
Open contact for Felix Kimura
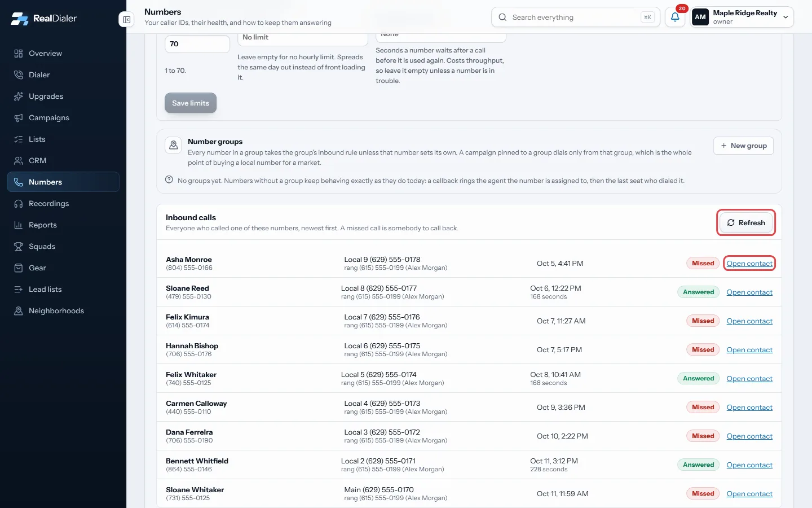pos(749,321)
